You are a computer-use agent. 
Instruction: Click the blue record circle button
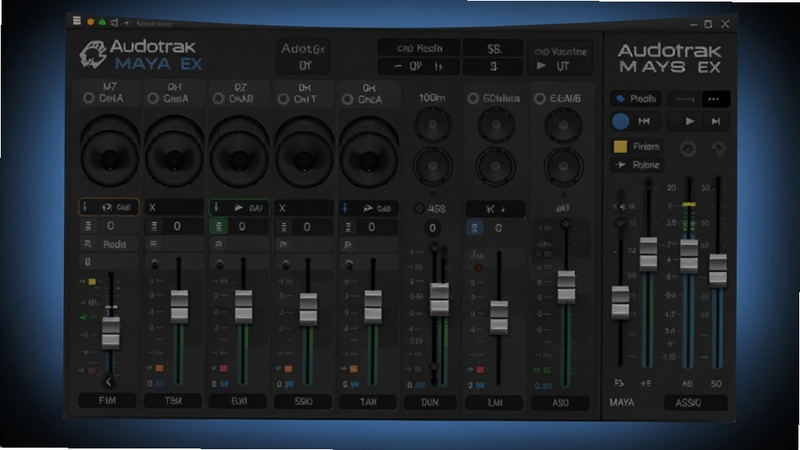pyautogui.click(x=620, y=121)
